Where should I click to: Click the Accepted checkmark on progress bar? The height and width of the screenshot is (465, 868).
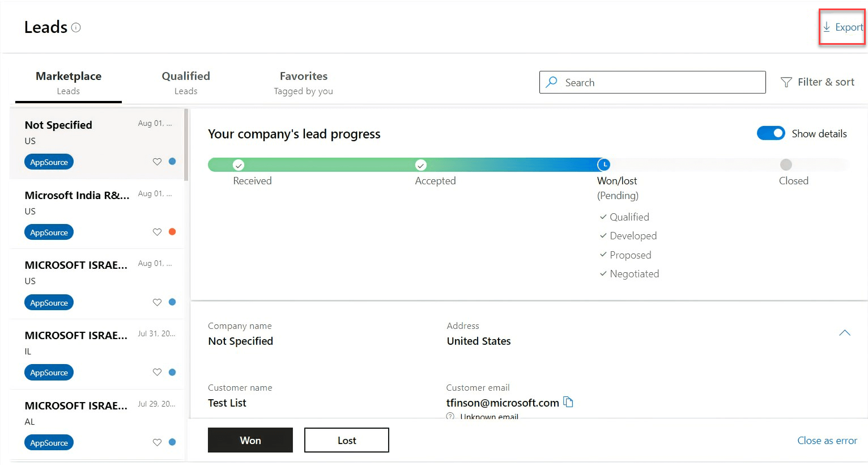420,165
